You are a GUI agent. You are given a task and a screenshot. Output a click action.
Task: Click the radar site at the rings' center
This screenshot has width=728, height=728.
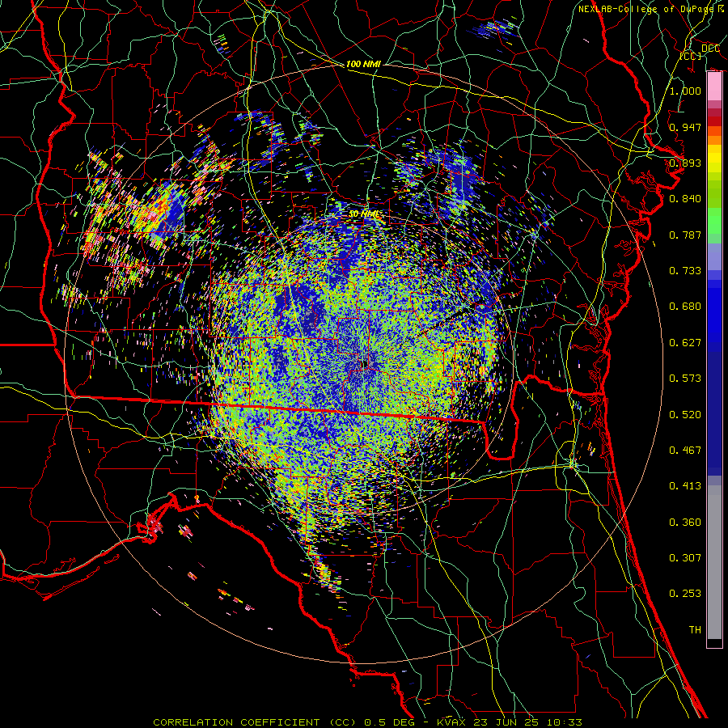pyautogui.click(x=364, y=363)
